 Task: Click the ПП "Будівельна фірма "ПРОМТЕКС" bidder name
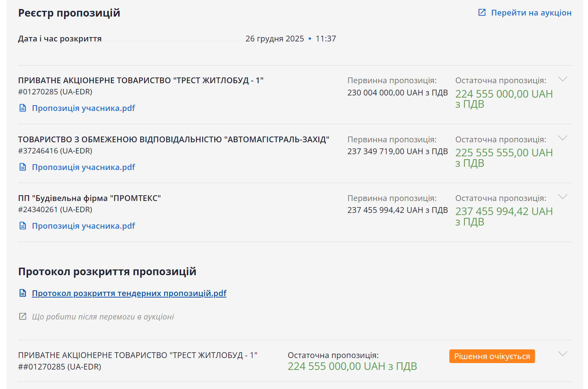pos(89,198)
